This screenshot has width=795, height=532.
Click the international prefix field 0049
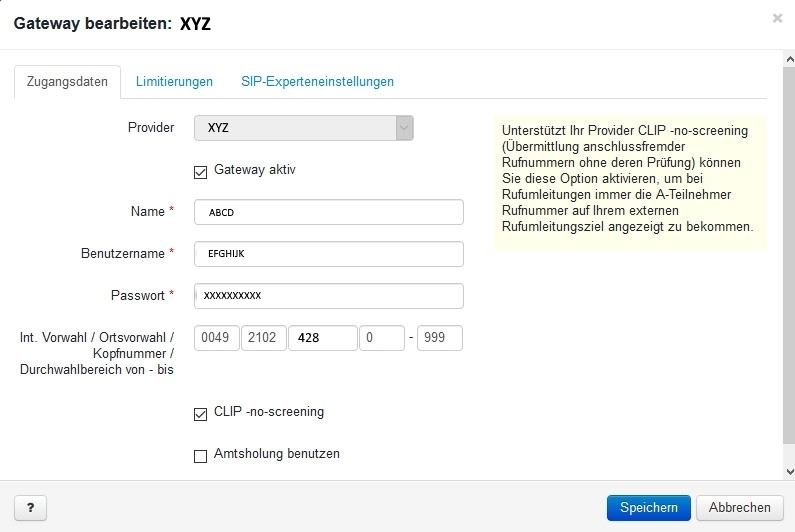pos(217,338)
